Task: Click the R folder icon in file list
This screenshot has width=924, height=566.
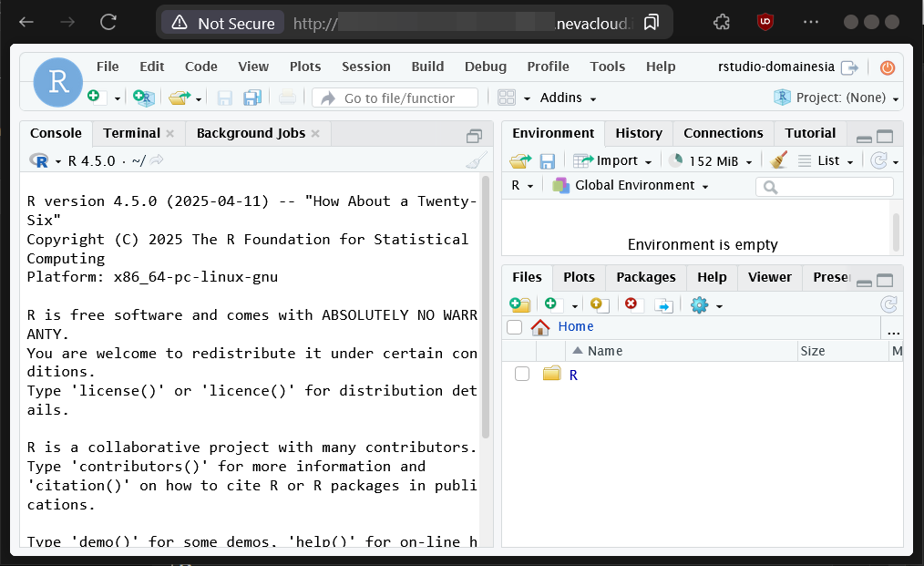Action: [551, 374]
